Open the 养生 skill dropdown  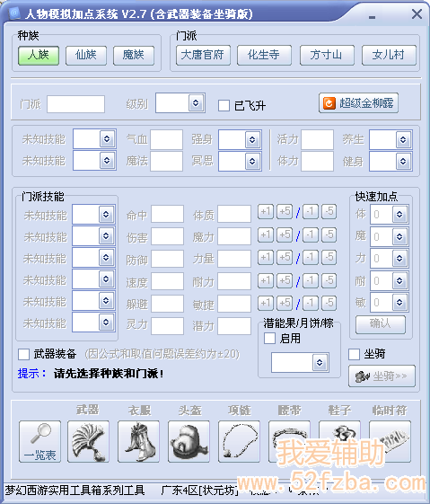pos(403,139)
